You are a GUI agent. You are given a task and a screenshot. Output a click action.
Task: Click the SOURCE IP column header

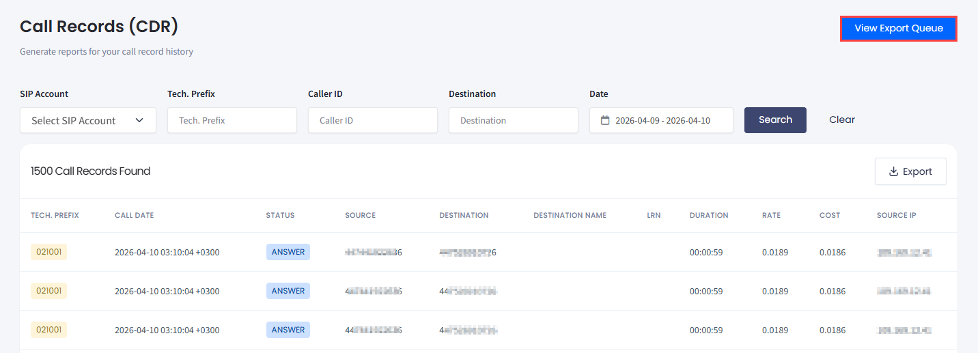click(x=897, y=215)
